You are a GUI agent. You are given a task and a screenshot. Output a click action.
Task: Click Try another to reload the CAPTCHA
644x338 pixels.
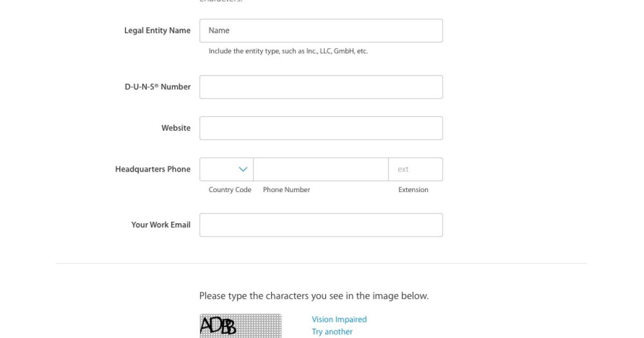pyautogui.click(x=332, y=332)
